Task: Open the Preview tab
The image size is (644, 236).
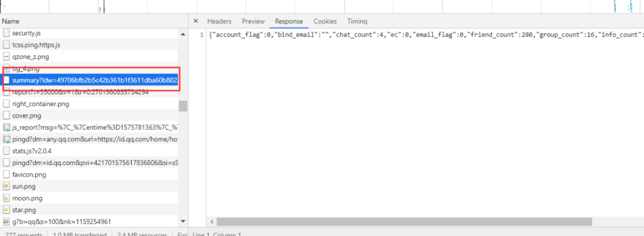Action: [253, 22]
